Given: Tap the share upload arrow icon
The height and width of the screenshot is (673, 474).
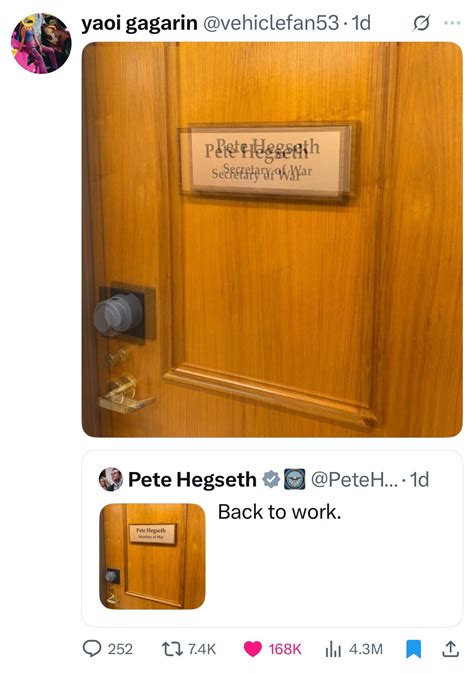Looking at the screenshot, I should (x=450, y=649).
